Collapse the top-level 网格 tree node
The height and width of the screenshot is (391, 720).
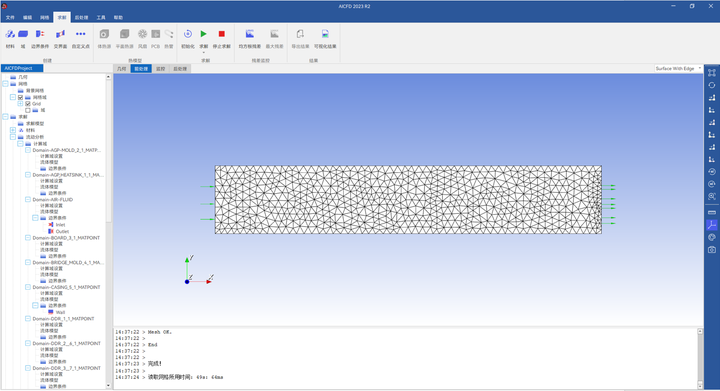6,84
